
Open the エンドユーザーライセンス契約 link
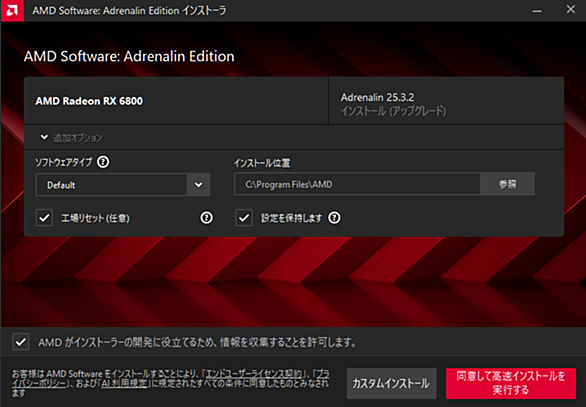254,374
